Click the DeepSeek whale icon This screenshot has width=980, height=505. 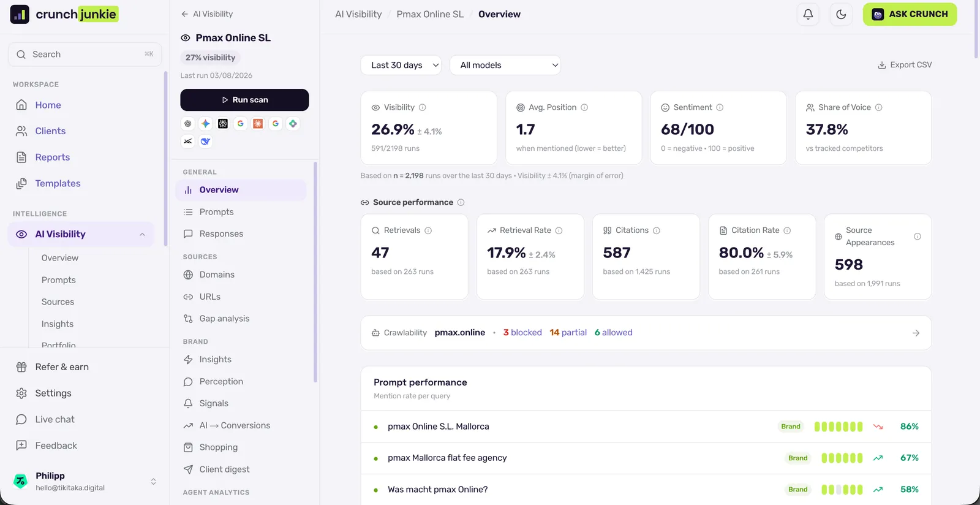206,142
